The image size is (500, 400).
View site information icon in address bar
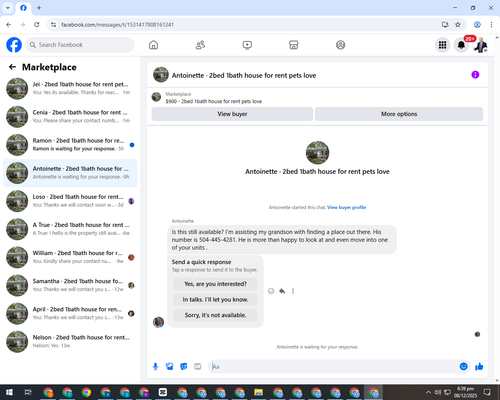(x=53, y=25)
